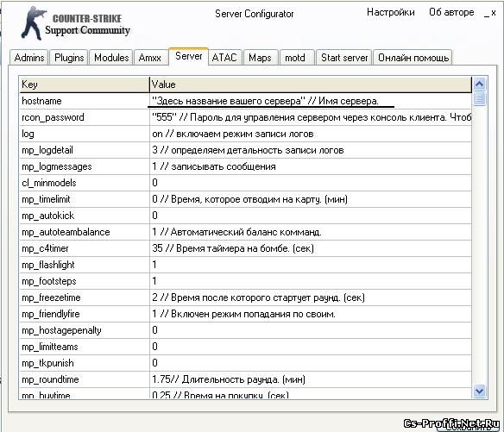
Task: Open the Настройки menu
Action: [391, 13]
